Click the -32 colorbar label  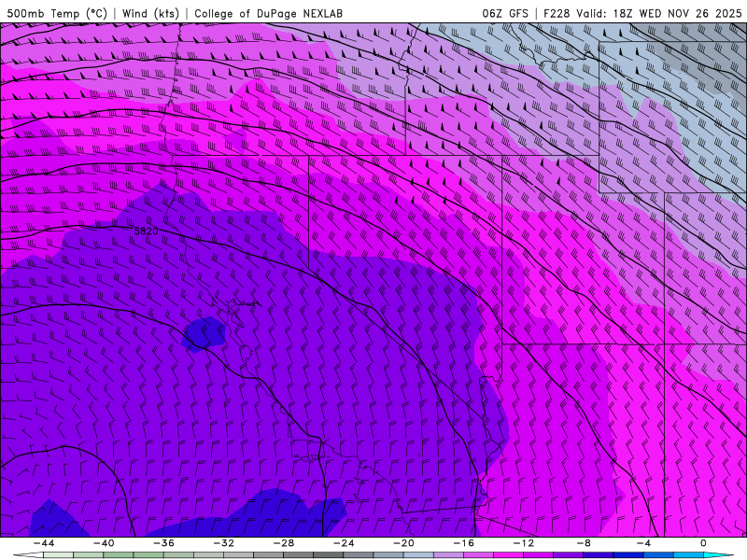(224, 543)
